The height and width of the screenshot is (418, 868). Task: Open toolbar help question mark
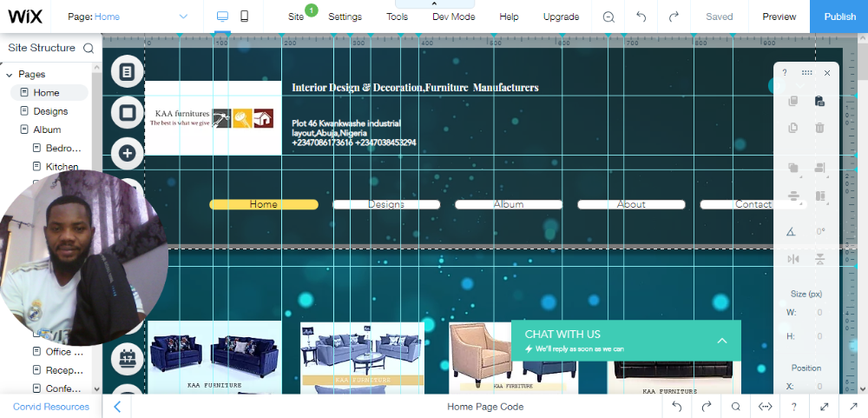[785, 73]
